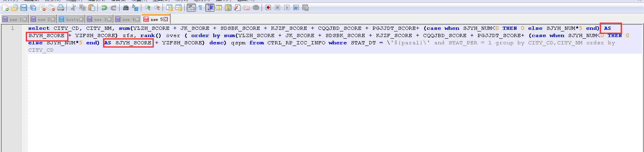The height and width of the screenshot is (152, 644).
Task: Print the current document
Action: pyautogui.click(x=61, y=8)
